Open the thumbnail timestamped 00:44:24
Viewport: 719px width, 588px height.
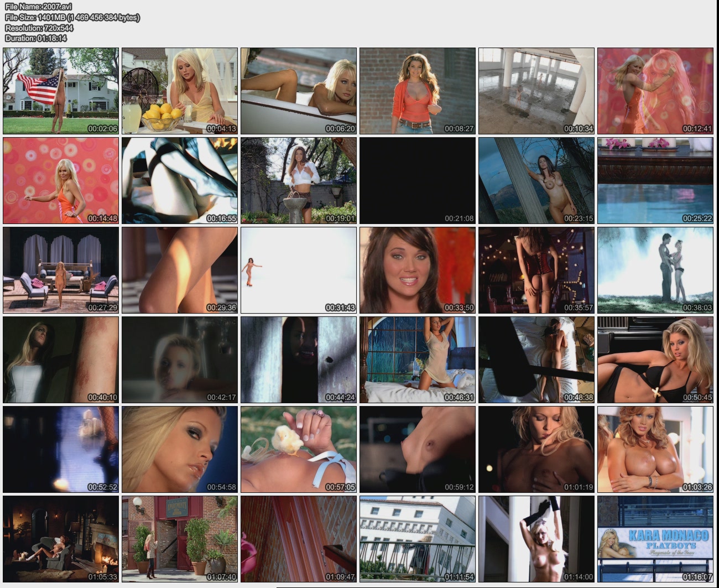click(299, 360)
